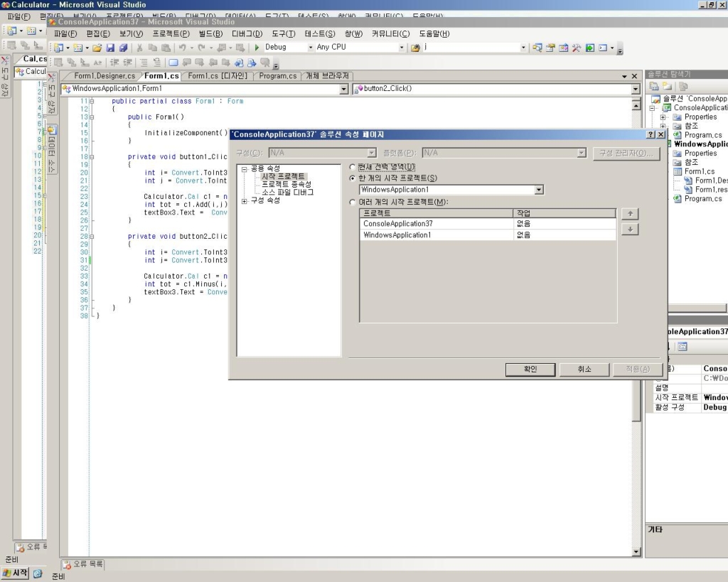Open the button2_Click() member dropdown
The image size is (728, 582).
point(636,89)
